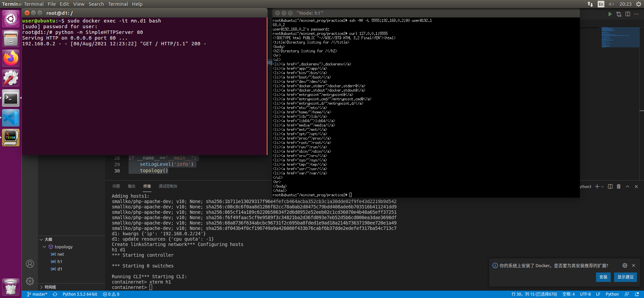Open the Manage gear in activity bar
Image resolution: width=644 pixels, height=298 pixels.
coord(30,281)
